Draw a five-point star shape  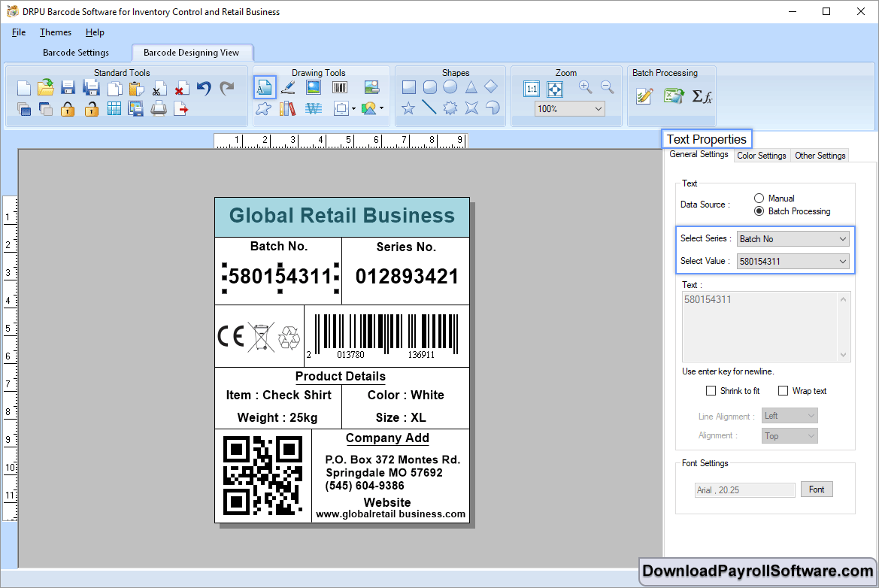(x=408, y=108)
